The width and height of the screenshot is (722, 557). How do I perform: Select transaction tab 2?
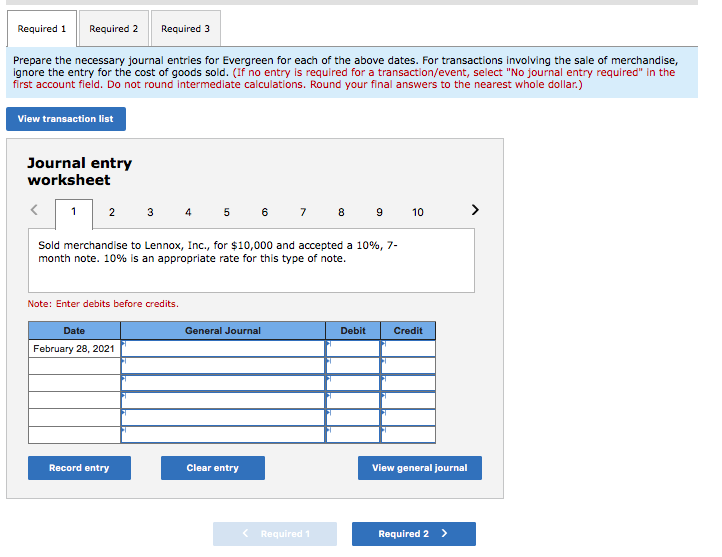(x=112, y=212)
